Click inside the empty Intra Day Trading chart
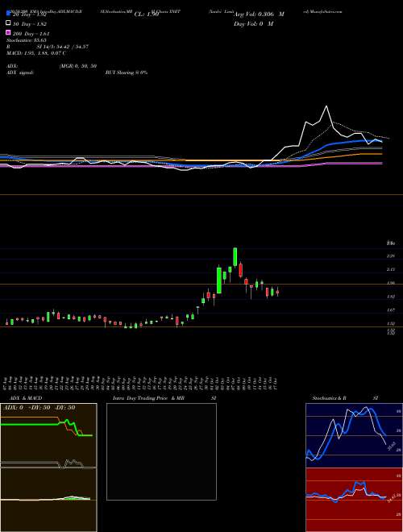The height and width of the screenshot is (532, 403). 161,451
